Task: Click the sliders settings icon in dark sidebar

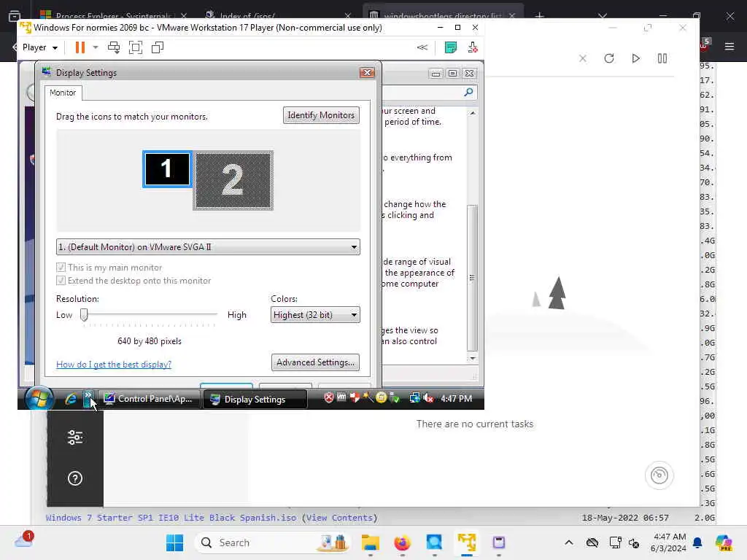Action: coord(75,437)
